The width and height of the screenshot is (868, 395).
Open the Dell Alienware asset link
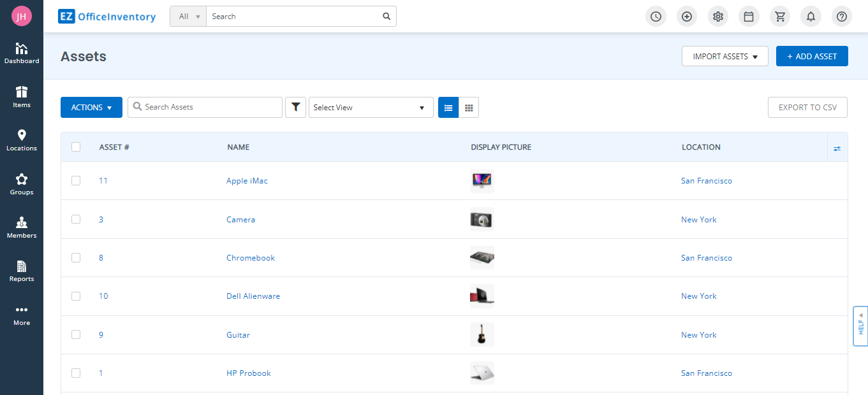coord(253,296)
